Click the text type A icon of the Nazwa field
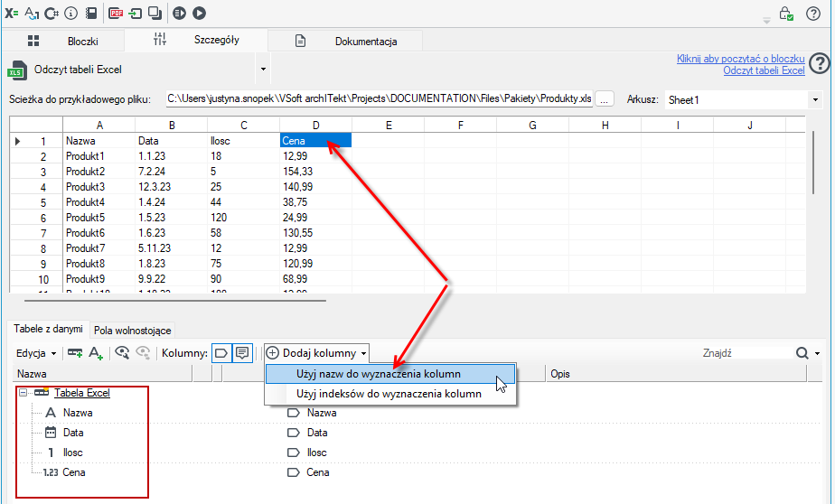This screenshot has height=504, width=835. (51, 413)
